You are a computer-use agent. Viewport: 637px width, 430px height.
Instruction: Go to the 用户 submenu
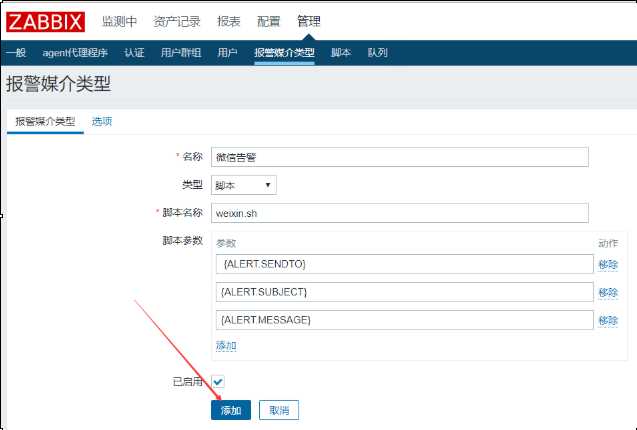pyautogui.click(x=228, y=52)
